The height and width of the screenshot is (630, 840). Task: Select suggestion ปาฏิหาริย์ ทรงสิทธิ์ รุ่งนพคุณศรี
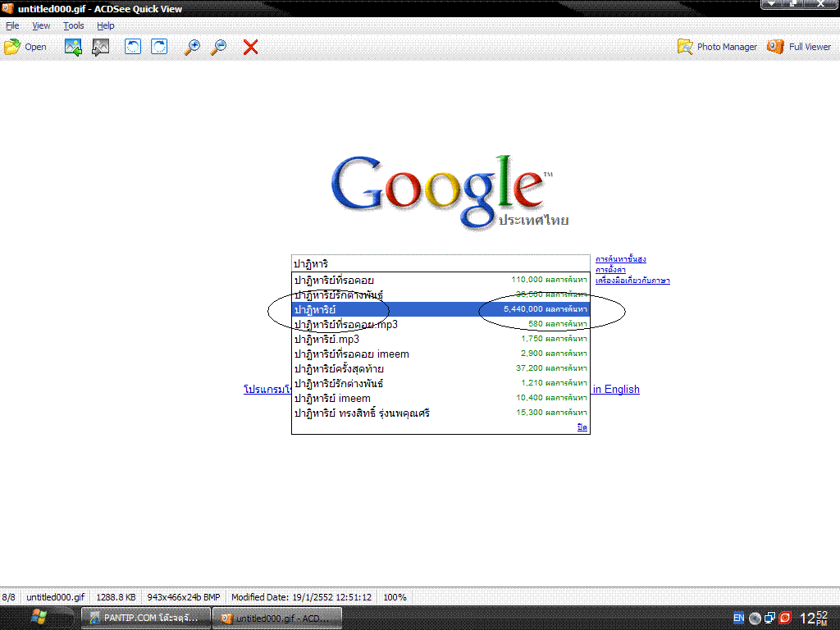point(441,413)
